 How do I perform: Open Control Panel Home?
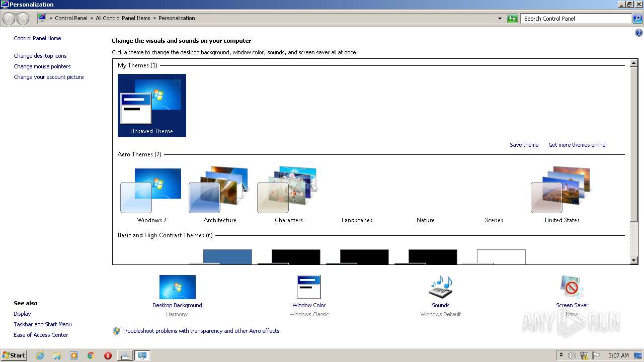click(37, 38)
